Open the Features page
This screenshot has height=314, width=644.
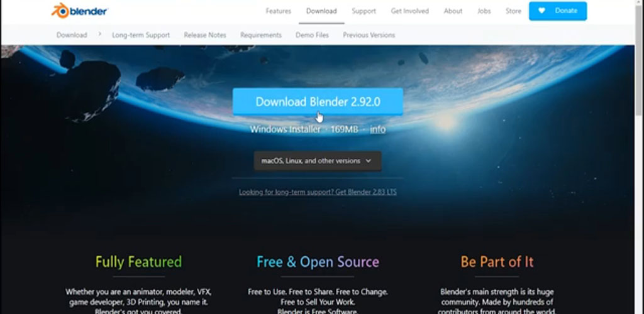278,11
